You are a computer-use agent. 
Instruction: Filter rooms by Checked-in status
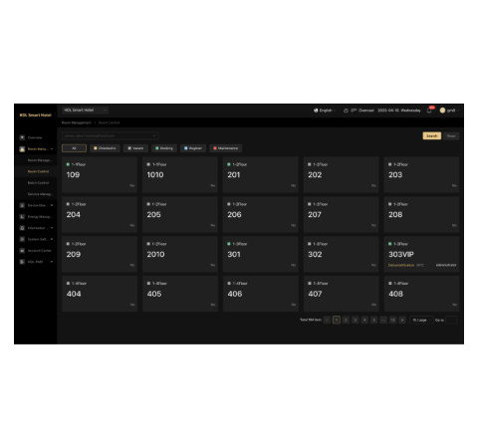click(x=105, y=148)
